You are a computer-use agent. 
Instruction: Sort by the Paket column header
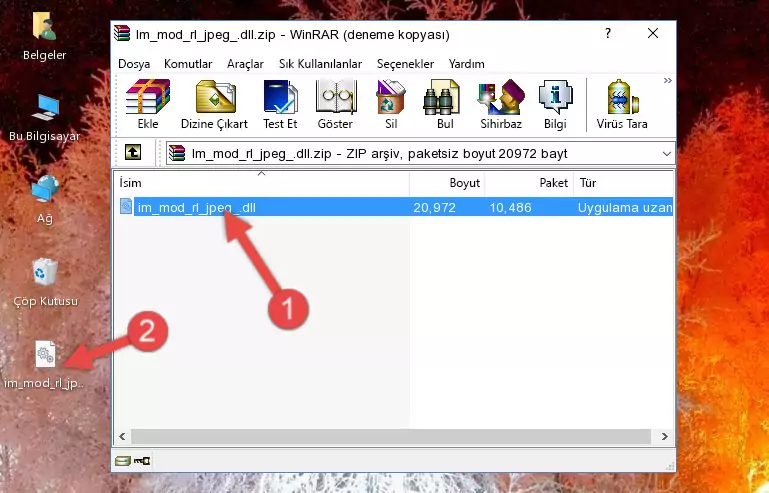529,182
